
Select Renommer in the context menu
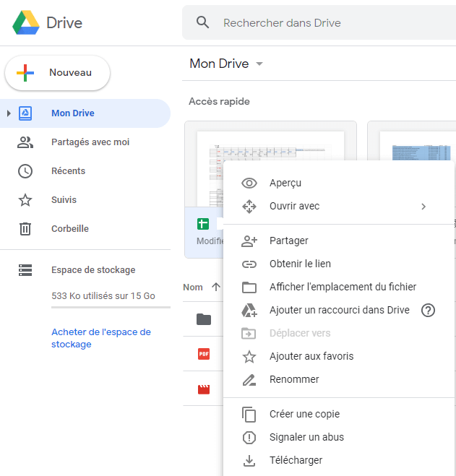[294, 379]
